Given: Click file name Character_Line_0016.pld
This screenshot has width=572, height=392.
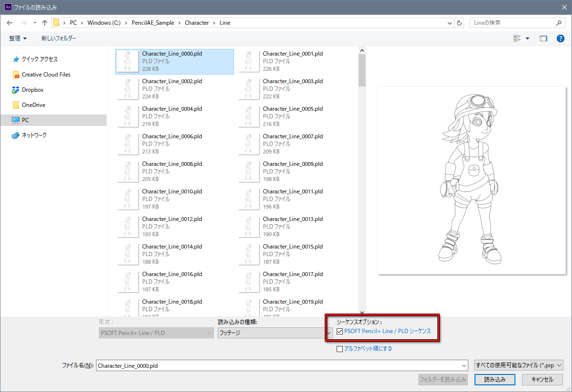Looking at the screenshot, I should pyautogui.click(x=172, y=274).
